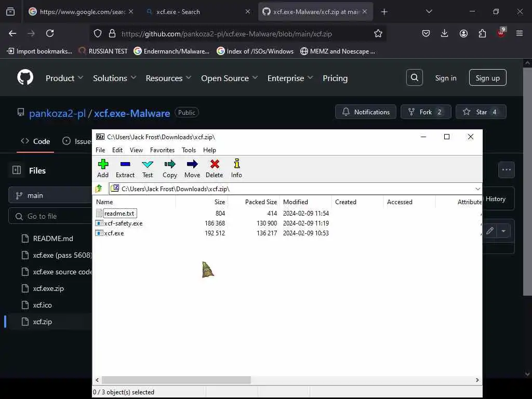Star the repository

click(x=481, y=112)
